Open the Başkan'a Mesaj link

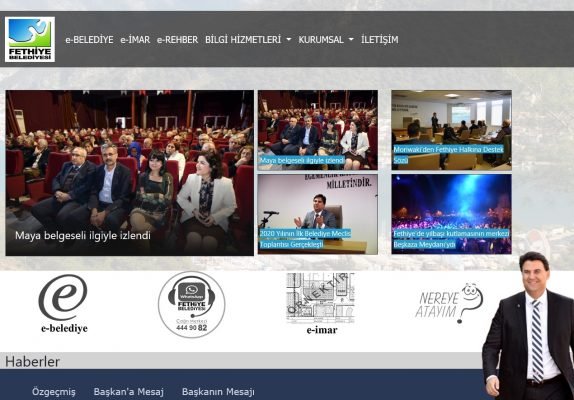128,392
